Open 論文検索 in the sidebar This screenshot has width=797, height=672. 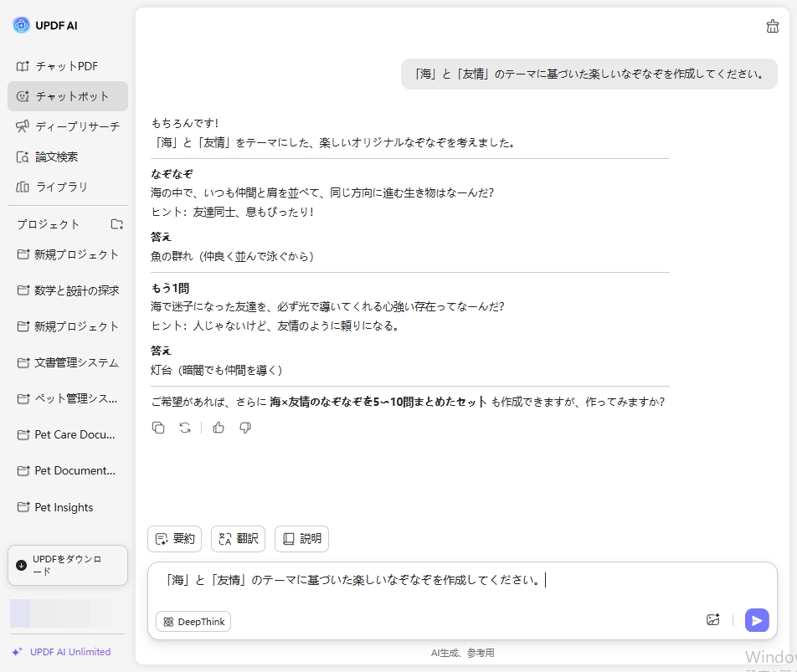pyautogui.click(x=68, y=156)
